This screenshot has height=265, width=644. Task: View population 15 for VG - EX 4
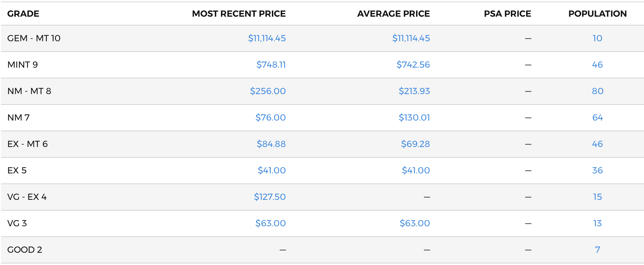[x=597, y=197]
